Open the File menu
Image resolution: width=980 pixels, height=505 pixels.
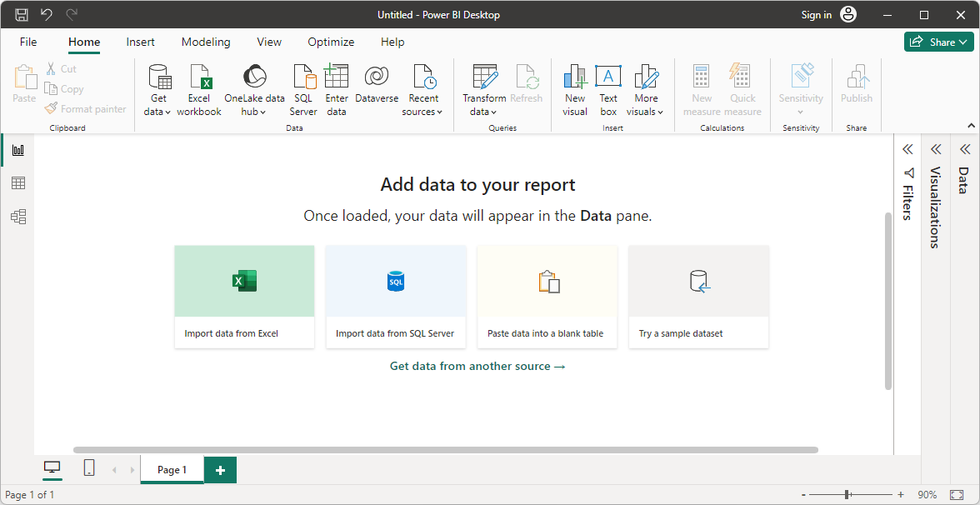[28, 42]
